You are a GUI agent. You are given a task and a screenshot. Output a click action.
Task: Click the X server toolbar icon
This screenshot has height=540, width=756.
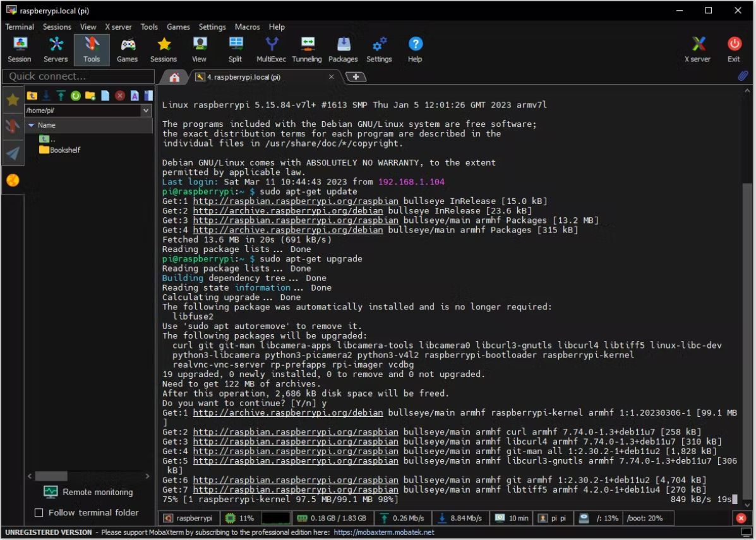pos(698,50)
